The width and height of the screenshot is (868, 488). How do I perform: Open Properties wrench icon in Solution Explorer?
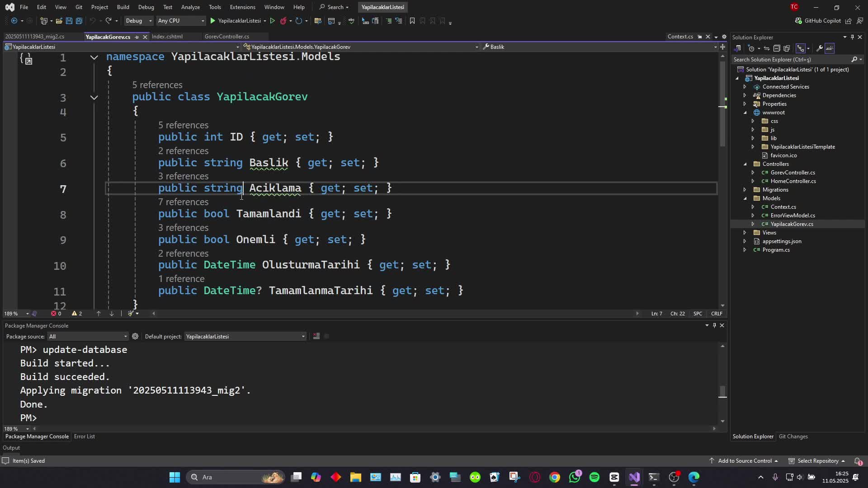tap(819, 48)
